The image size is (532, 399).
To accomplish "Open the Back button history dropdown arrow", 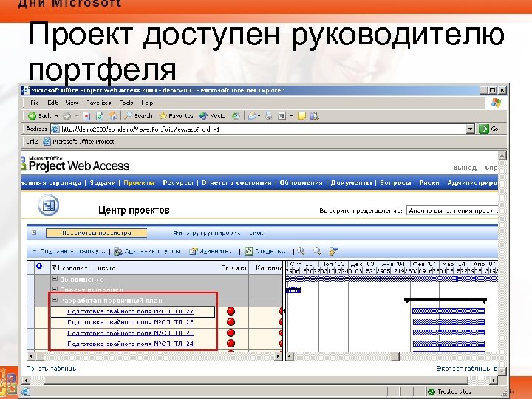I will click(57, 116).
